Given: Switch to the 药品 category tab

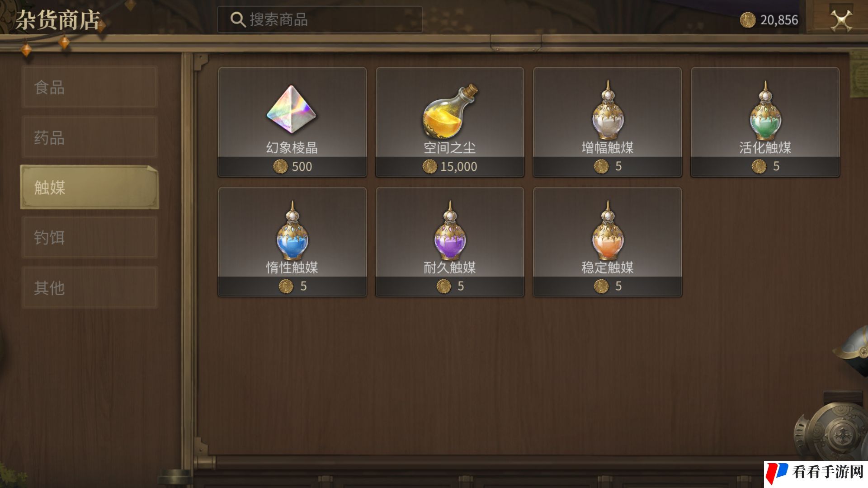Looking at the screenshot, I should click(90, 137).
